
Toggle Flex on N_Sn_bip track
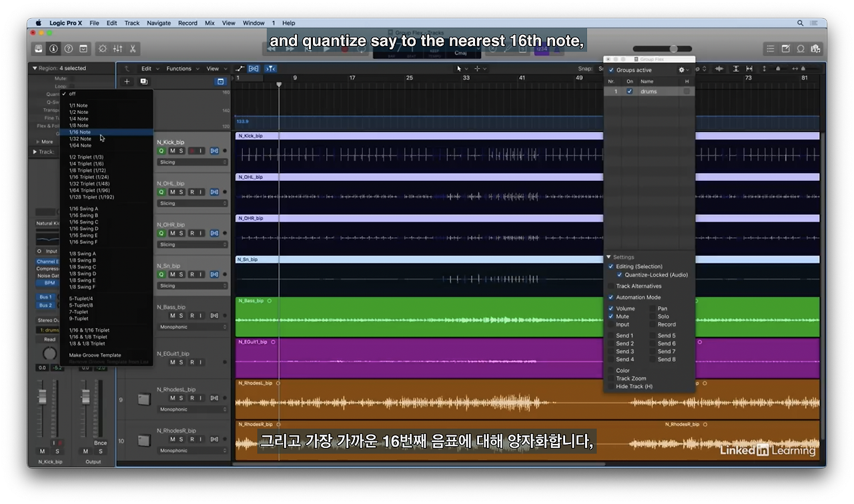coord(214,275)
